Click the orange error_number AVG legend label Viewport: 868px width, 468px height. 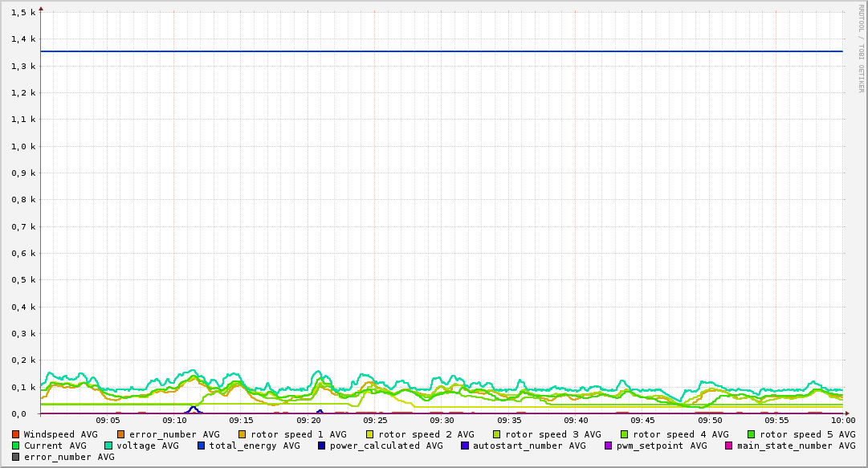[x=174, y=435]
